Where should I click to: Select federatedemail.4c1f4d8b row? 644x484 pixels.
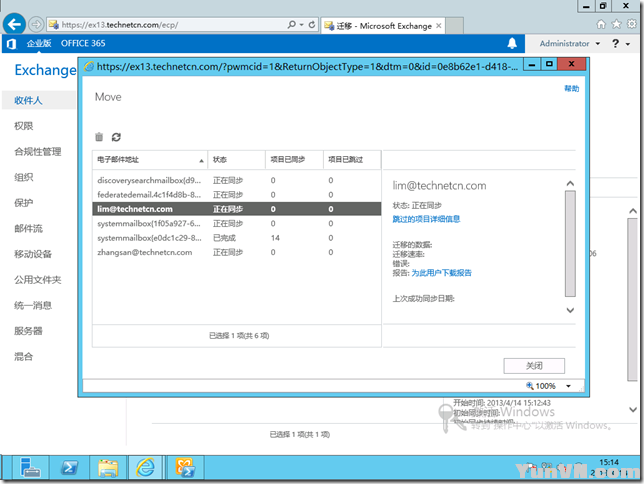[x=237, y=195]
